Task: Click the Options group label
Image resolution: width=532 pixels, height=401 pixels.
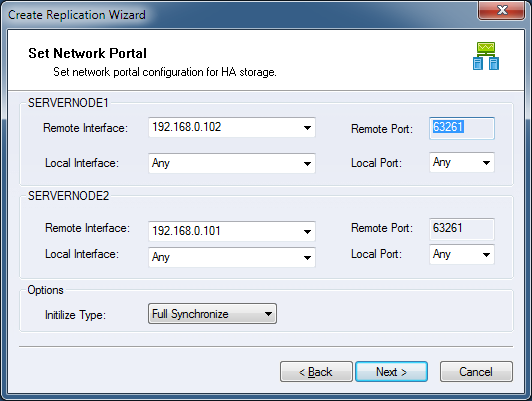Action: pos(45,290)
